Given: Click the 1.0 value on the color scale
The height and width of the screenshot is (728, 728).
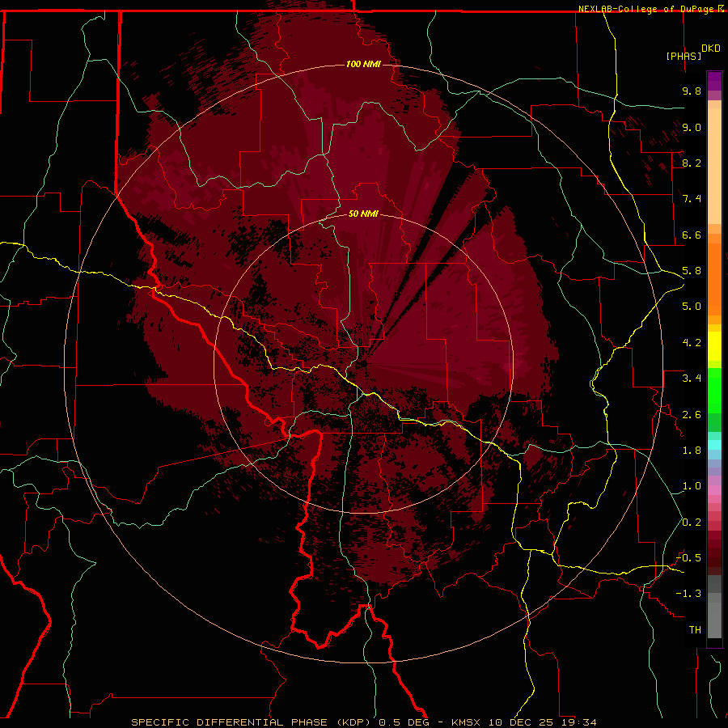Looking at the screenshot, I should click(692, 486).
